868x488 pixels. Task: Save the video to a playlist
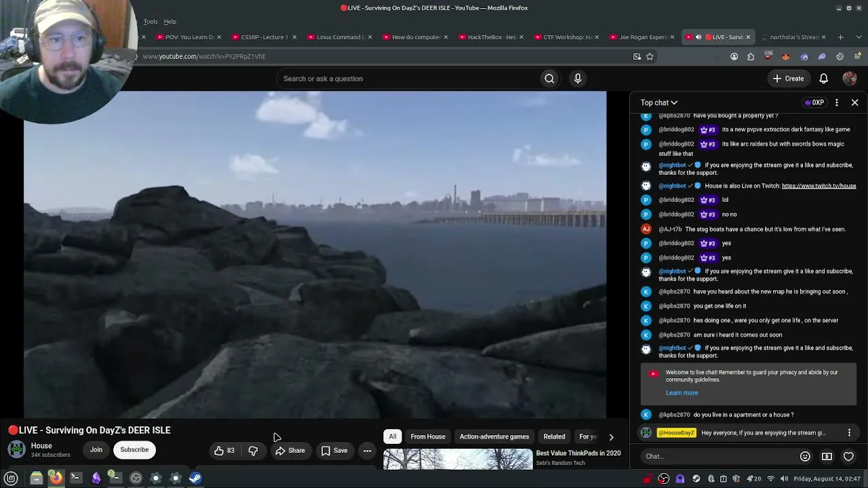click(x=334, y=451)
